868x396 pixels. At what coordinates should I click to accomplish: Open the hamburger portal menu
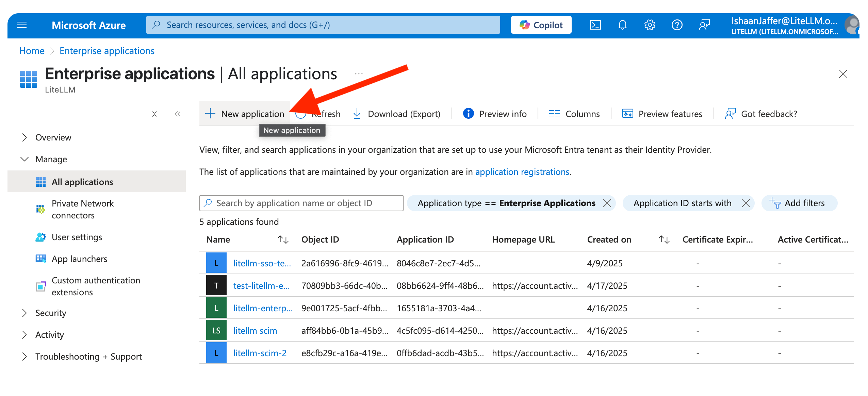22,25
